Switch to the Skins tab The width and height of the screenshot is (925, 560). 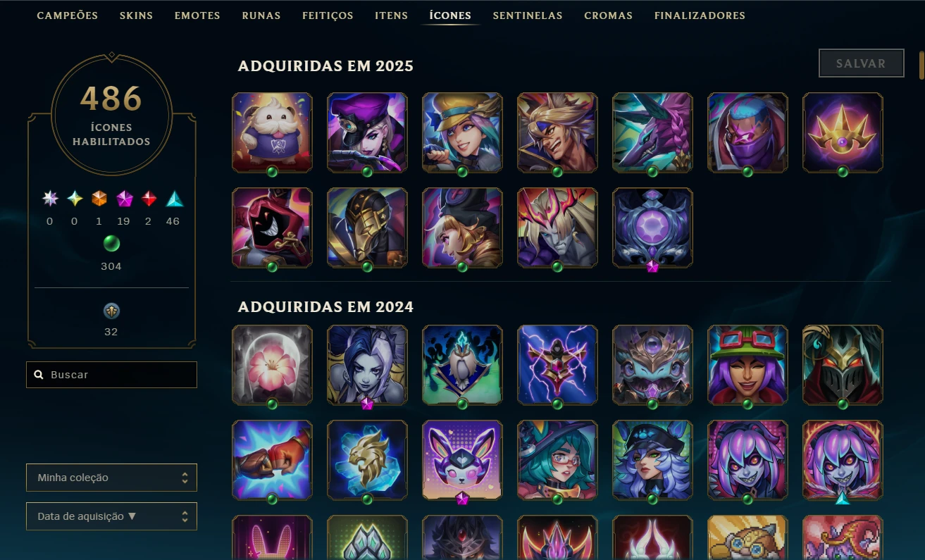136,15
